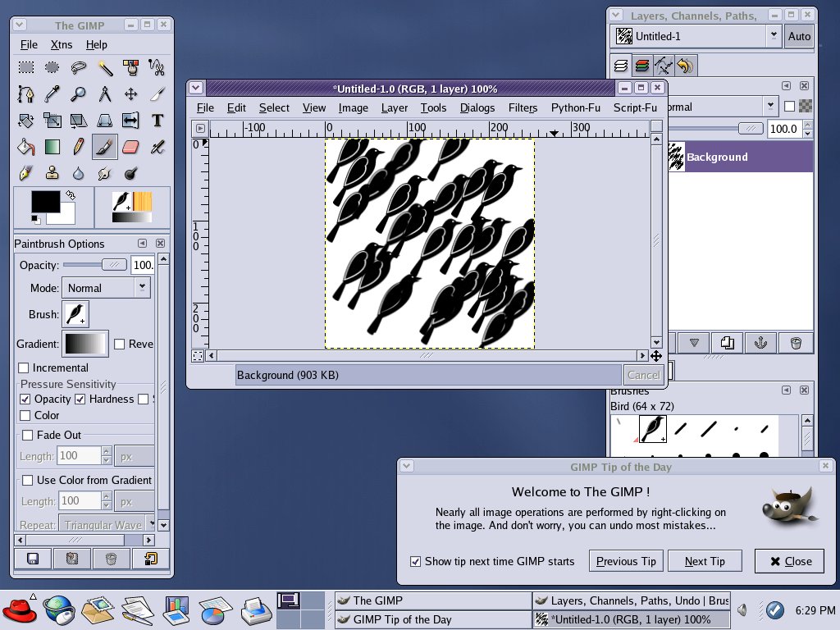
Task: Expand the Untitled-1 image selector dropdown
Action: 774,36
